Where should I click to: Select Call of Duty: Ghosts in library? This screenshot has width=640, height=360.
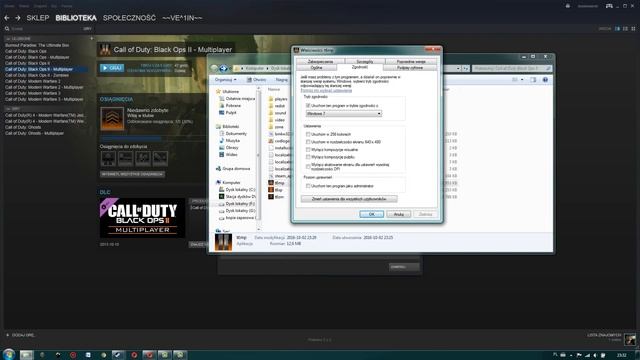pos(23,127)
